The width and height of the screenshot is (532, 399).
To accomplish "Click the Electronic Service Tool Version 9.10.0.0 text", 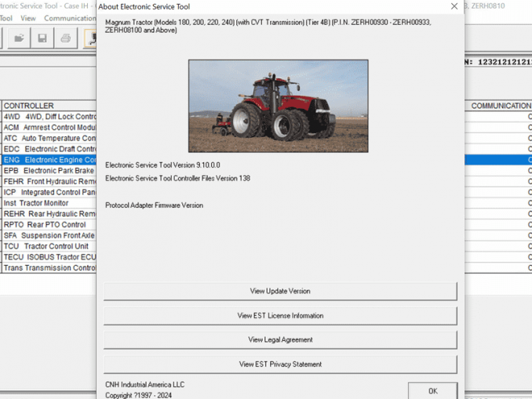I will click(x=162, y=165).
